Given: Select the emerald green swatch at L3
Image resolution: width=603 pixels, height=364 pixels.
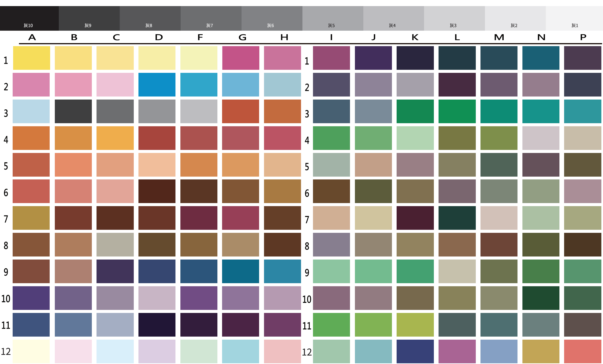Looking at the screenshot, I should pos(457,111).
